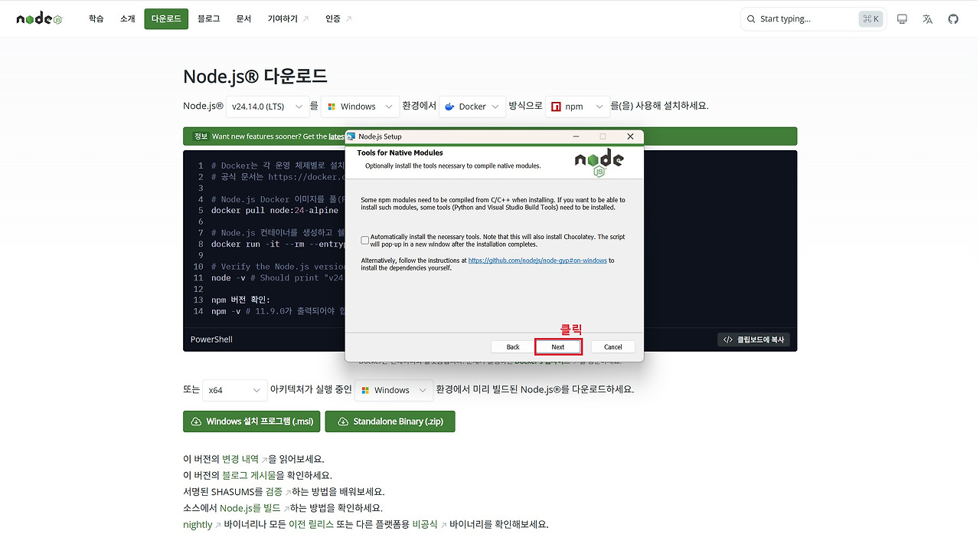Image resolution: width=980 pixels, height=541 pixels.
Task: Open the npm package manager dropdown
Action: tap(577, 107)
